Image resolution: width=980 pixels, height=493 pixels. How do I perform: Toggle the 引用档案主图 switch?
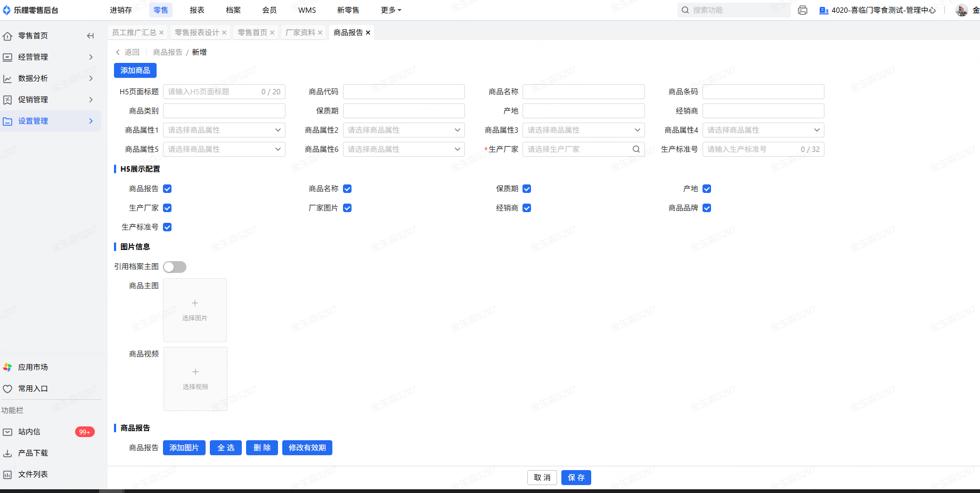coord(175,267)
